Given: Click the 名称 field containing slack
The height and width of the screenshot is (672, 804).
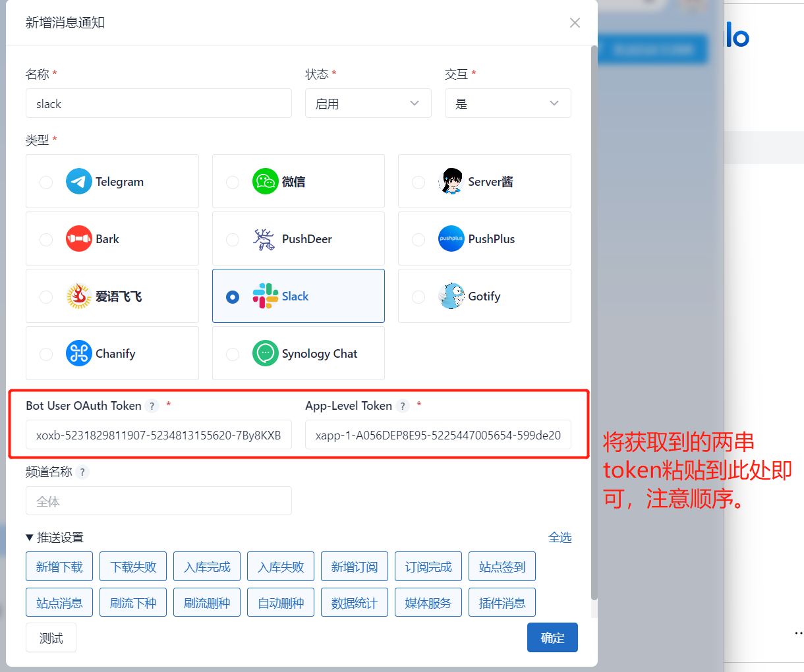Looking at the screenshot, I should (159, 103).
